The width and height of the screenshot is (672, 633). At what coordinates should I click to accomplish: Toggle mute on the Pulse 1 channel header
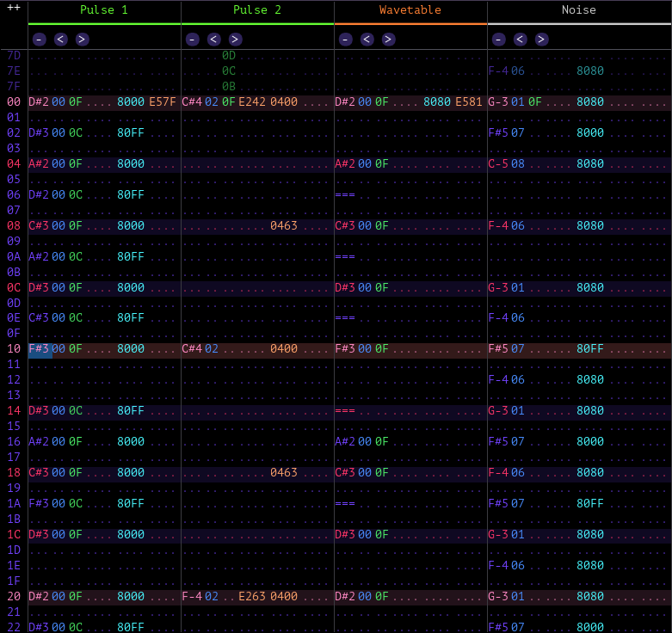[x=103, y=10]
